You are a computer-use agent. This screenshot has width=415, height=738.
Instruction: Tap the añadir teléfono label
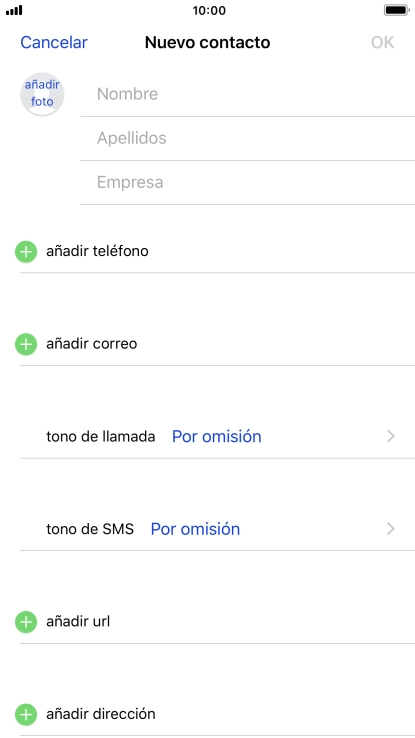pos(97,251)
